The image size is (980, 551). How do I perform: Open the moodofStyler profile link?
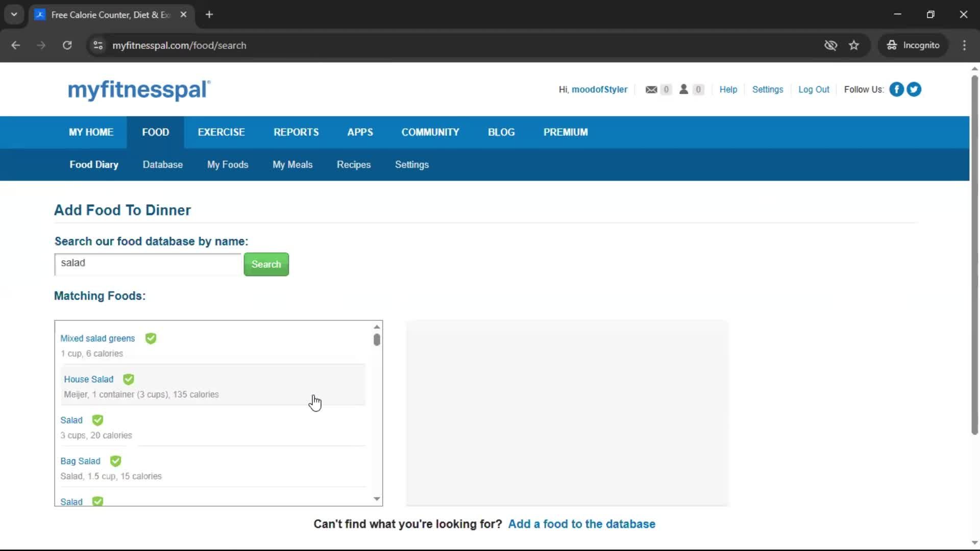pyautogui.click(x=599, y=89)
